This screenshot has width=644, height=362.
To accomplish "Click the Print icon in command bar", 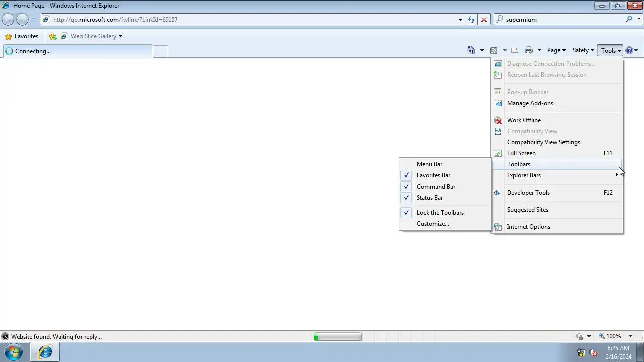I will [529, 50].
